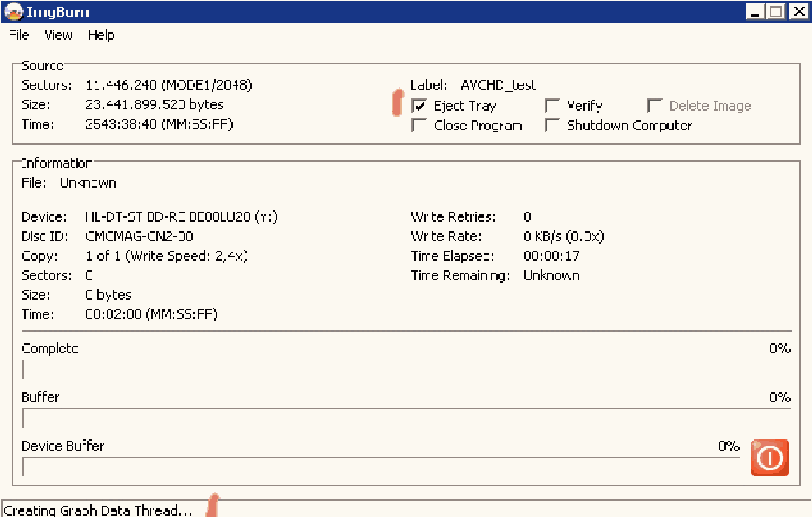Click the Delete Image checkbox
The width and height of the screenshot is (812, 517).
pyautogui.click(x=655, y=106)
